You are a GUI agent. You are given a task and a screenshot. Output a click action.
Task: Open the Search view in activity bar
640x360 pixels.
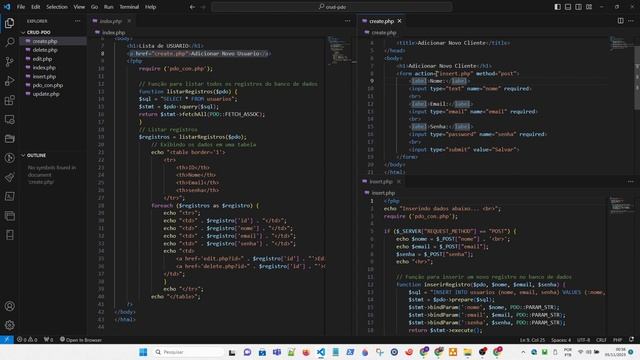pos(9,42)
